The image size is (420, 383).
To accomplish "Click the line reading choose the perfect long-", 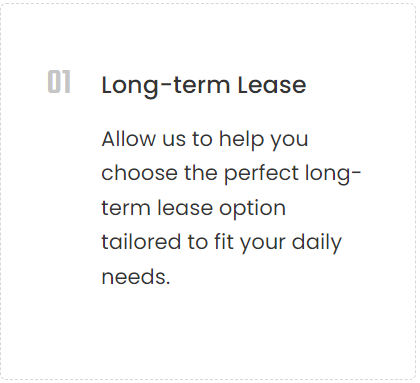I will (231, 174).
